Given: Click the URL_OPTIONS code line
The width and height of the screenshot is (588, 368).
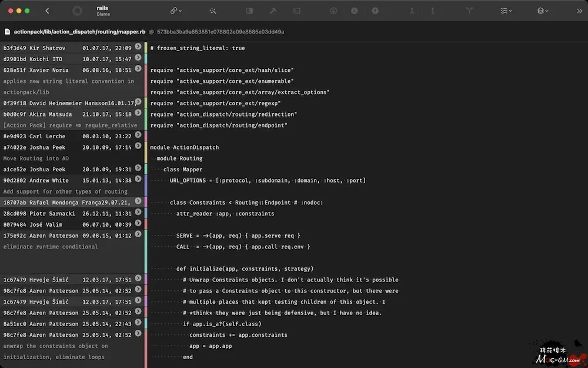Looking at the screenshot, I should tap(268, 181).
